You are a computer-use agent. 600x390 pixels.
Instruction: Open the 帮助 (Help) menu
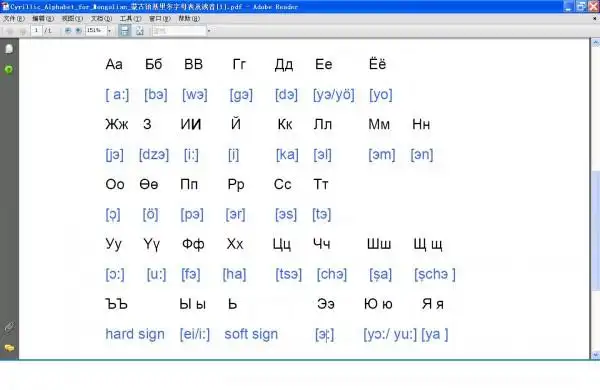189,18
